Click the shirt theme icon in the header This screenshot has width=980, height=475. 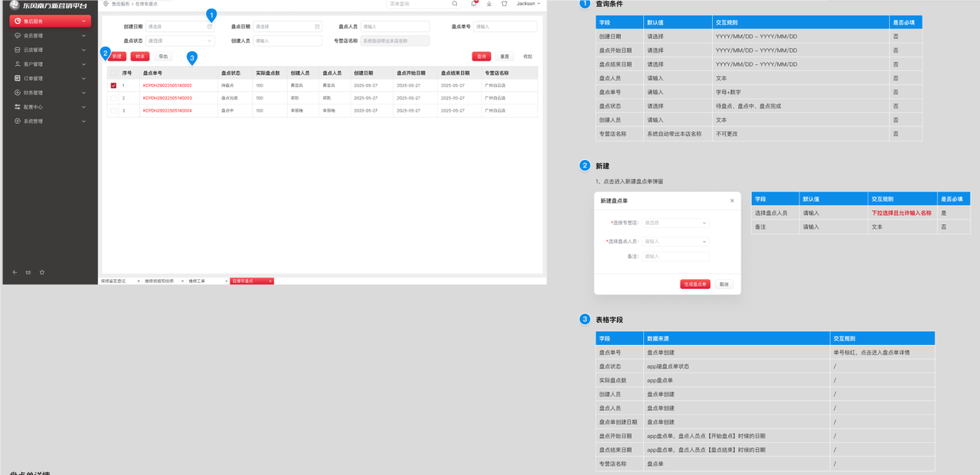[x=505, y=4]
